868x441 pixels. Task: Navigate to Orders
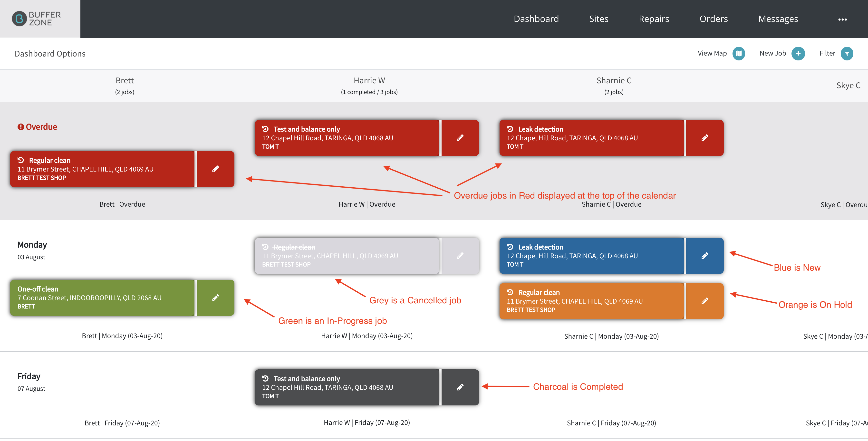(713, 19)
